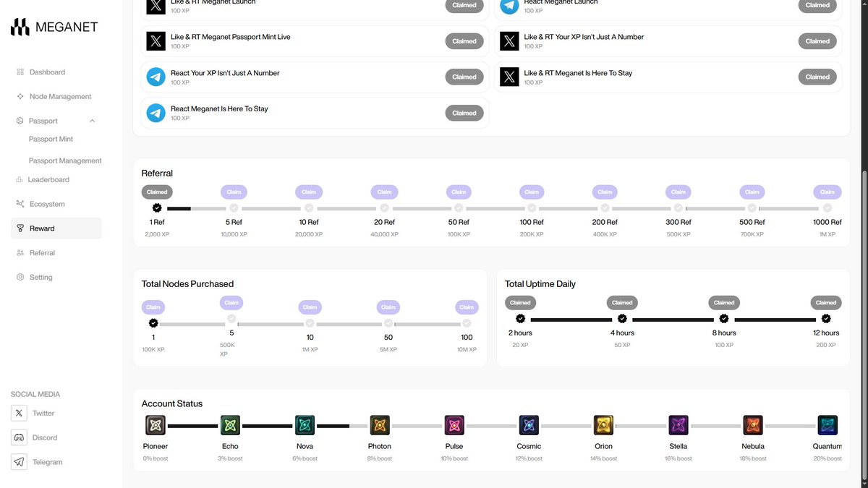
Task: Click Claimed for React Meganet Is Here To Stay
Action: click(x=464, y=114)
